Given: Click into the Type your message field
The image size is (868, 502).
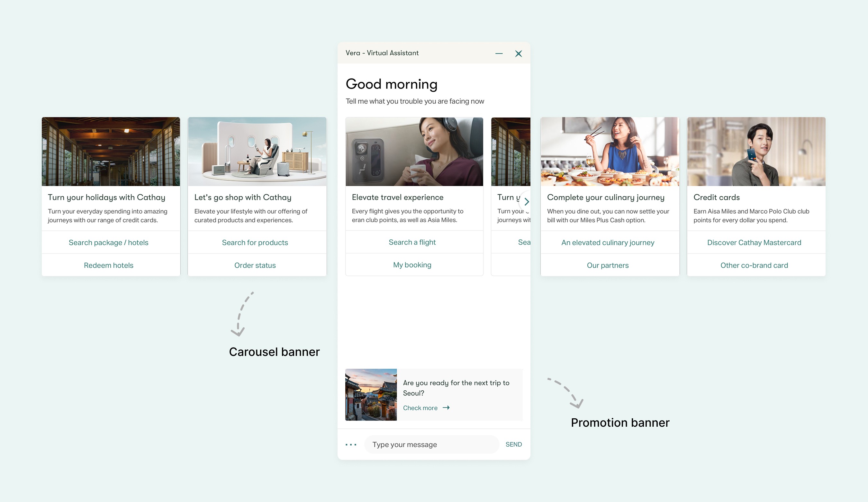Looking at the screenshot, I should (431, 444).
